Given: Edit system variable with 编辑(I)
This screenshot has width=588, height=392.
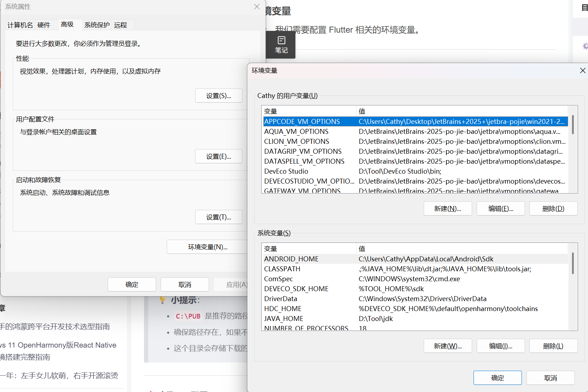Looking at the screenshot, I should coord(500,346).
